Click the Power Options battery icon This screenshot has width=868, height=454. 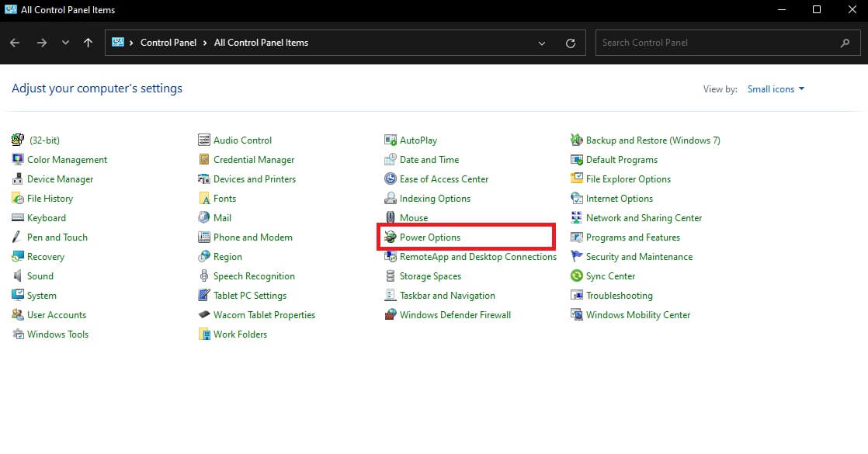tap(391, 237)
